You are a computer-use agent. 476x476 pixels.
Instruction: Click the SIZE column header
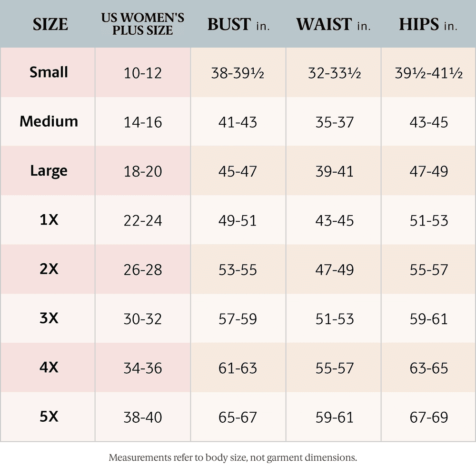click(x=50, y=24)
